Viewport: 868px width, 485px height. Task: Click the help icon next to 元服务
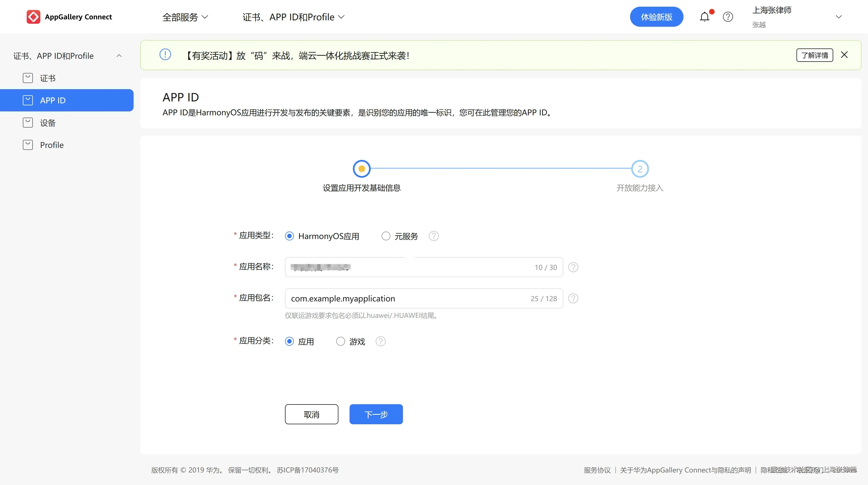point(434,236)
